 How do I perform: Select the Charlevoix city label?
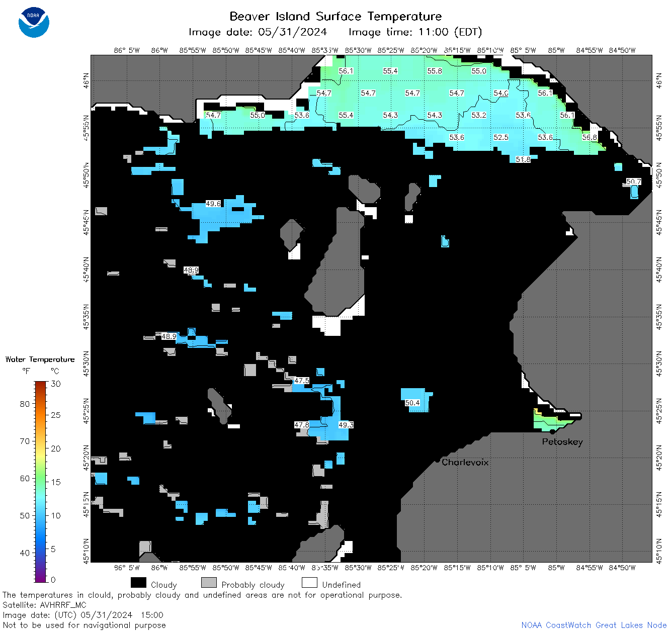coord(465,462)
